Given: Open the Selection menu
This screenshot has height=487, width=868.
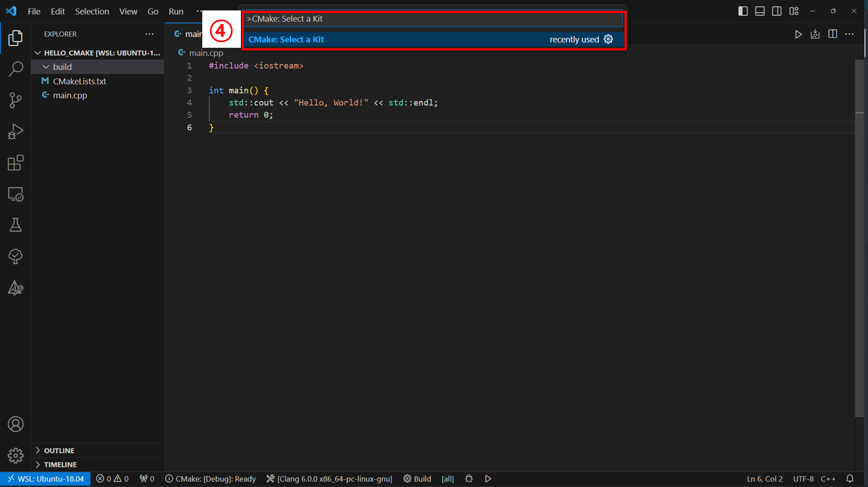Looking at the screenshot, I should point(92,11).
